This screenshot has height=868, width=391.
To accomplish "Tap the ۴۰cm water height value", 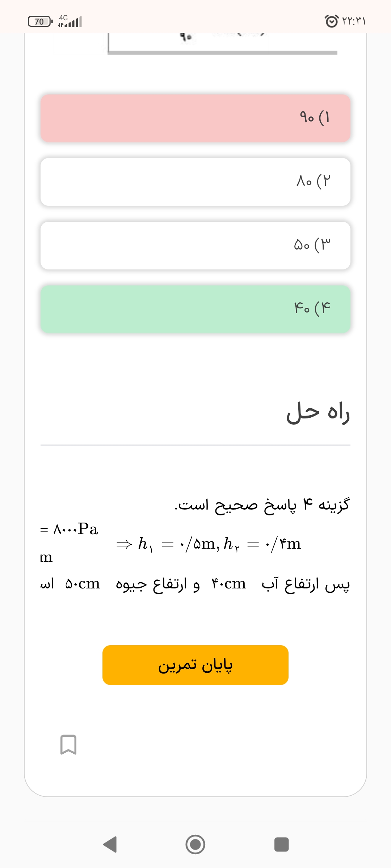I will tap(229, 584).
